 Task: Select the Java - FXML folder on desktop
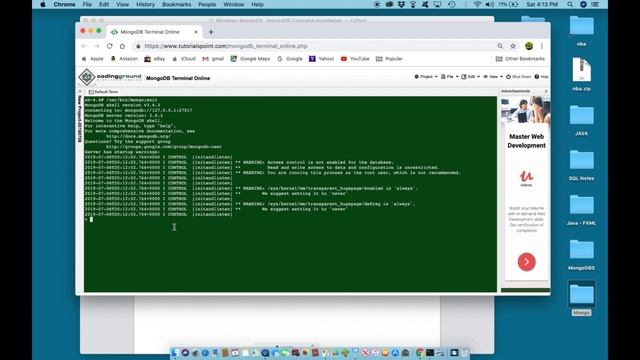(x=581, y=210)
